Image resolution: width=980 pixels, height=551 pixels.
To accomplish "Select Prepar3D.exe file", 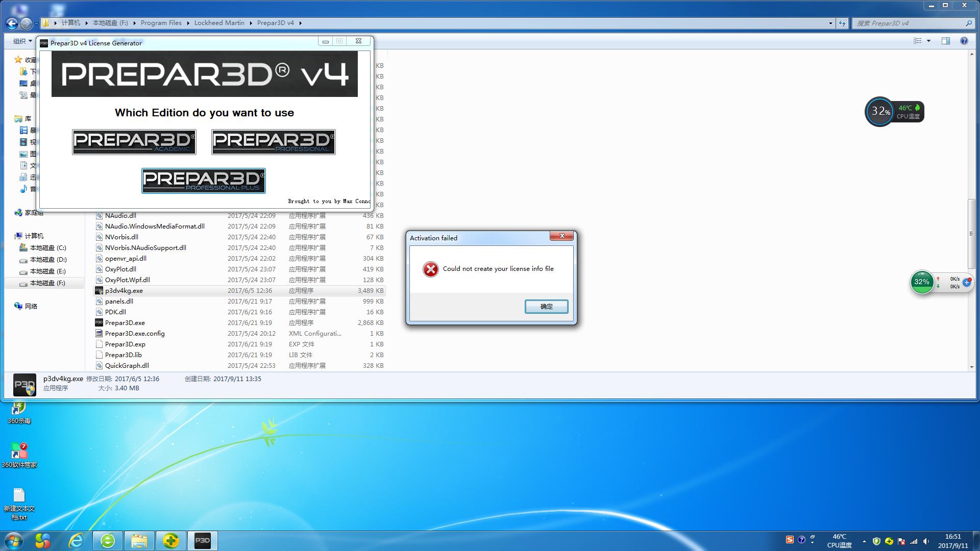I will [x=125, y=322].
